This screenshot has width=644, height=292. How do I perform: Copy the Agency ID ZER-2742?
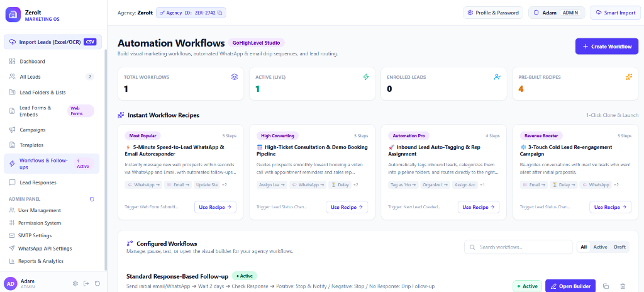(x=219, y=13)
